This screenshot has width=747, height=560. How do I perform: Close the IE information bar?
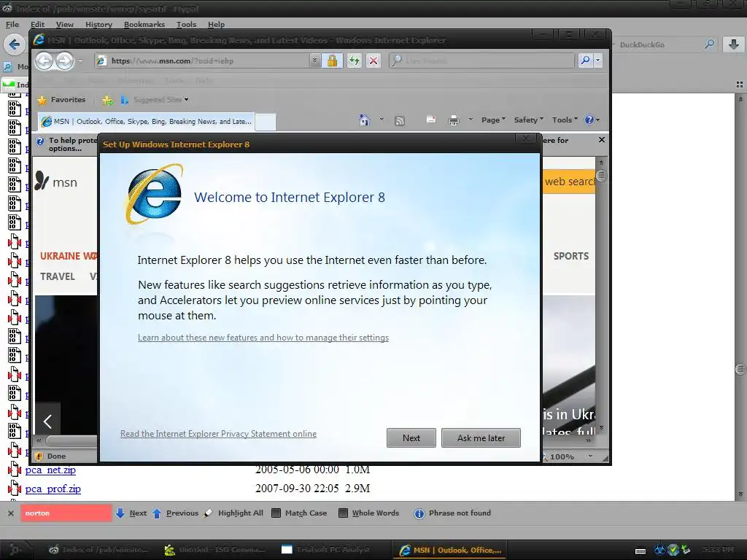[602, 139]
